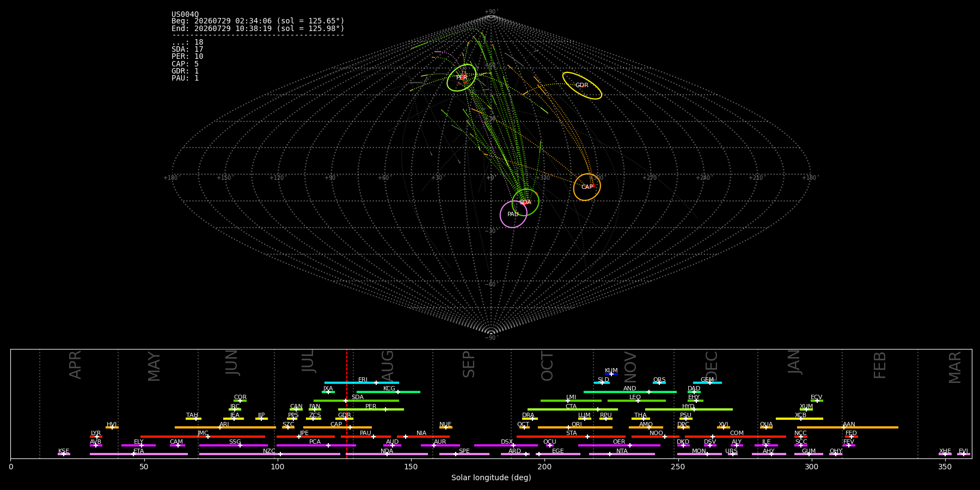Image resolution: width=980 pixels, height=490 pixels.
Task: Click the purple SSG shower bar
Action: (x=234, y=445)
